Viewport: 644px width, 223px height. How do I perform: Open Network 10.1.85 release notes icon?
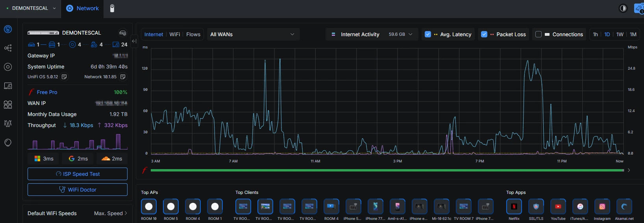[123, 77]
